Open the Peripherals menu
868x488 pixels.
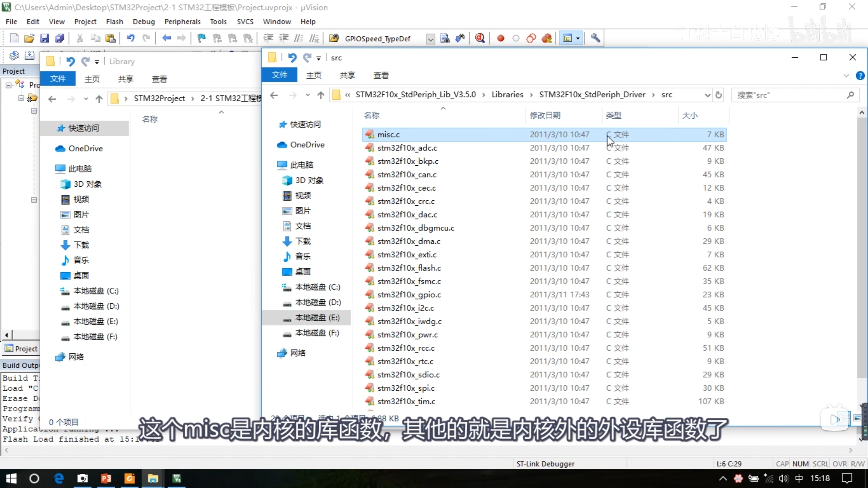pos(182,22)
